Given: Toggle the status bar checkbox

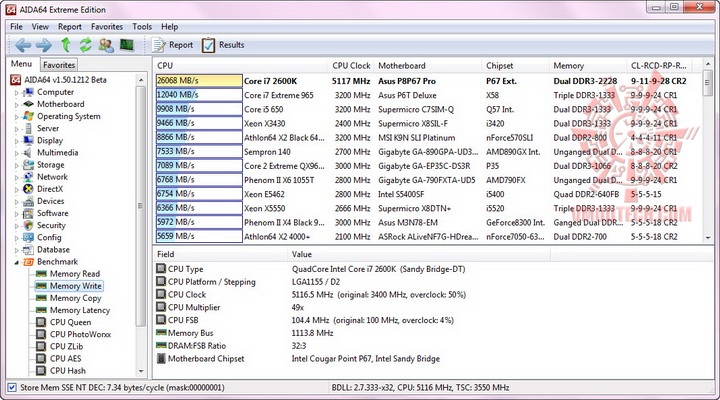Looking at the screenshot, I should click(12, 388).
